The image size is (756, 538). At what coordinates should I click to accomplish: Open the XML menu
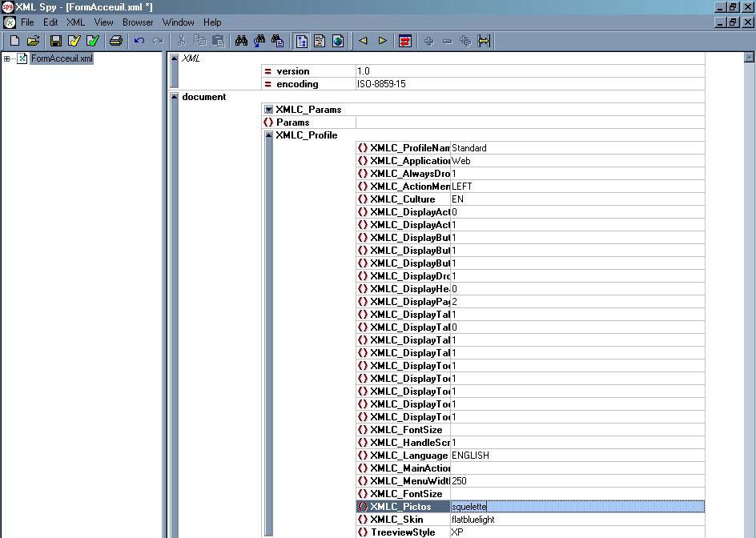(75, 22)
